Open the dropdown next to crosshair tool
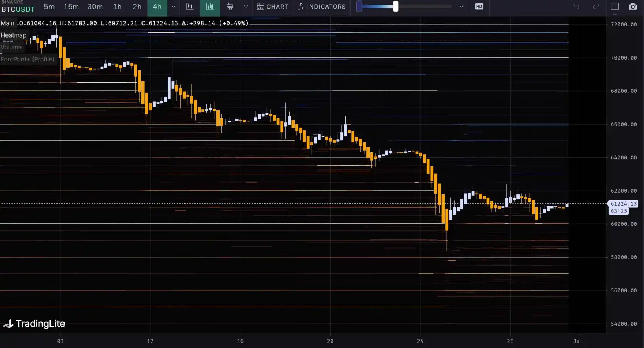The image size is (644, 348). click(x=246, y=7)
